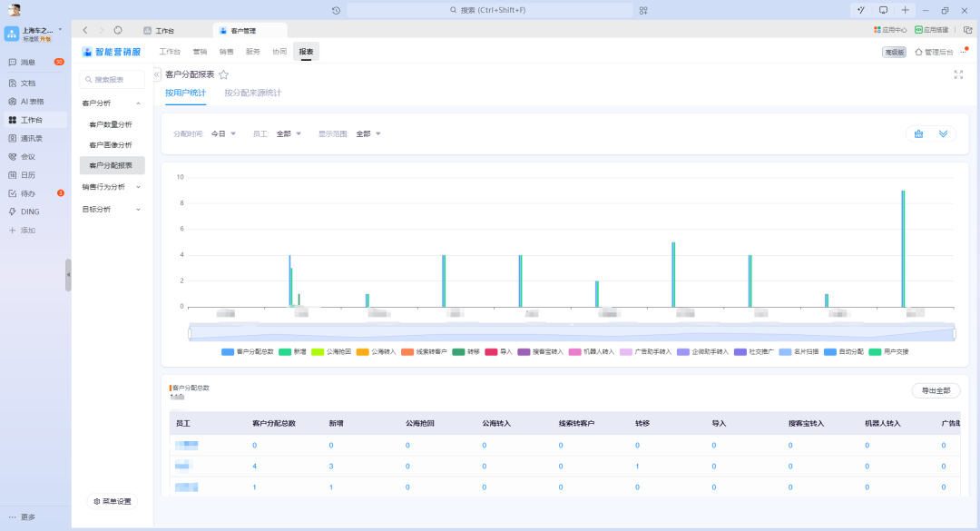Open the 分配时间 今日 dropdown

pyautogui.click(x=223, y=133)
